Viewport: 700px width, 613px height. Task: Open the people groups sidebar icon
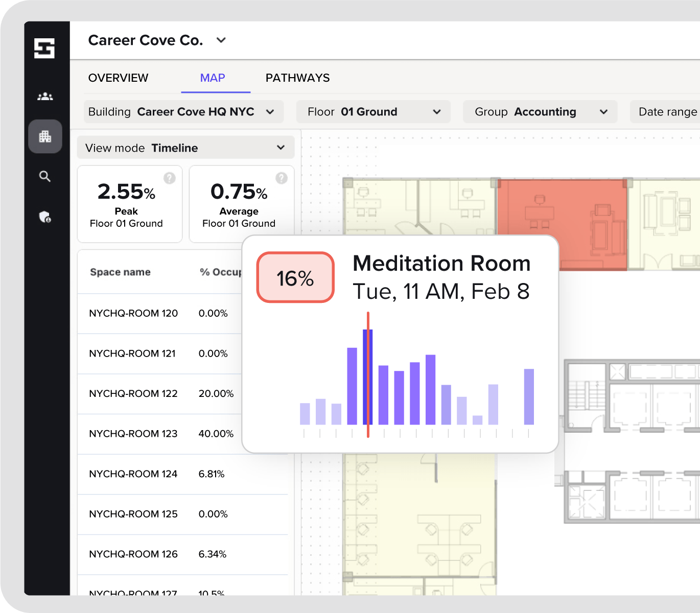pyautogui.click(x=45, y=96)
